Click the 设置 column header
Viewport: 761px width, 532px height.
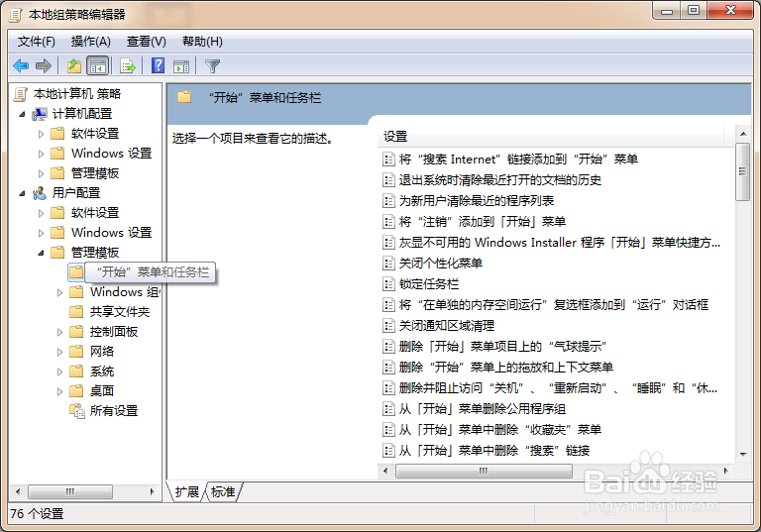(550, 137)
